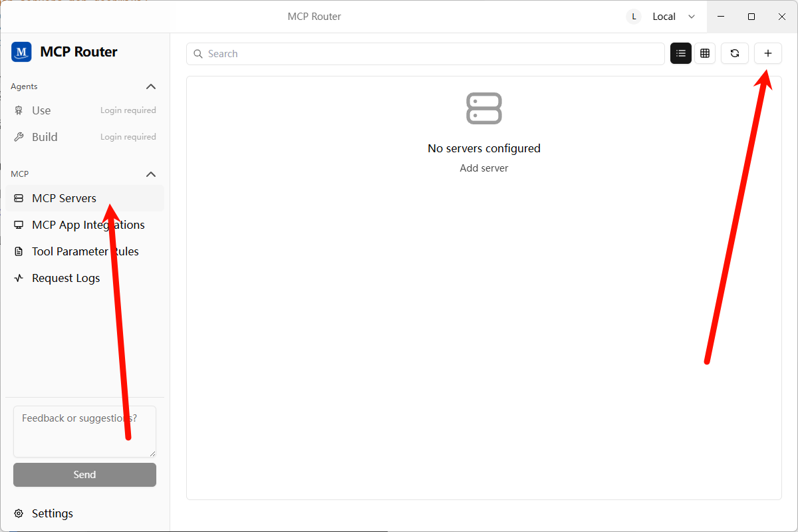Viewport: 798px width, 532px height.
Task: Click the Send feedback button
Action: point(84,475)
